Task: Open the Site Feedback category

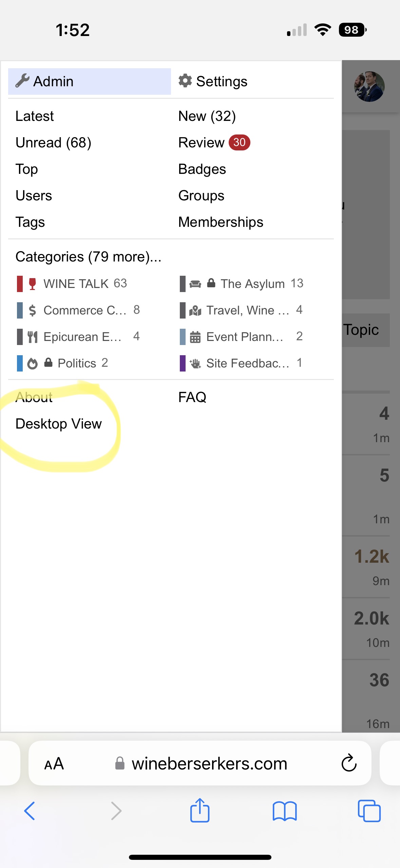Action: (247, 363)
